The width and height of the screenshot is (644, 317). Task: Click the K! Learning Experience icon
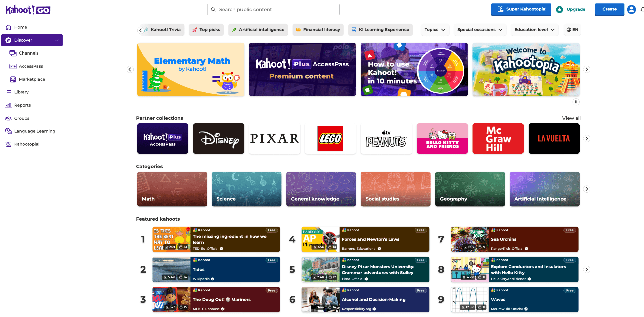coord(354,30)
